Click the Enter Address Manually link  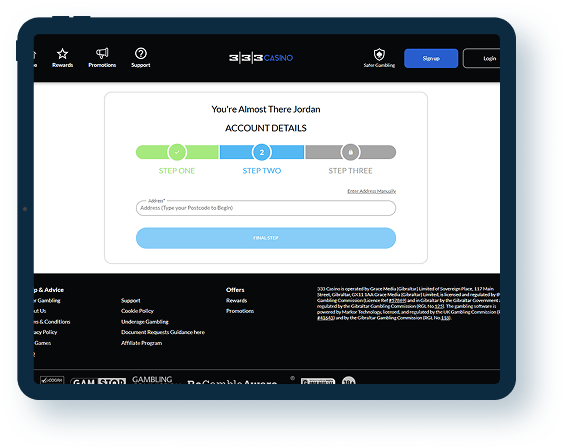click(372, 191)
